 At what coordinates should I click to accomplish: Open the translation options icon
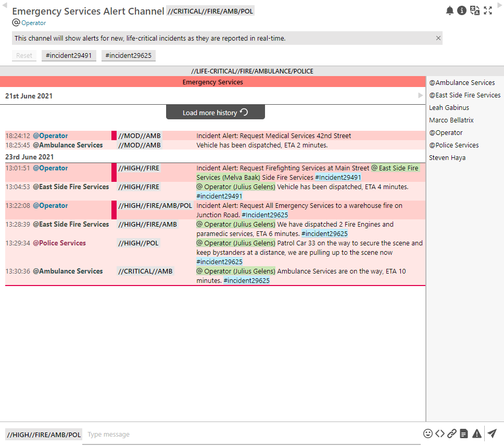point(475,10)
